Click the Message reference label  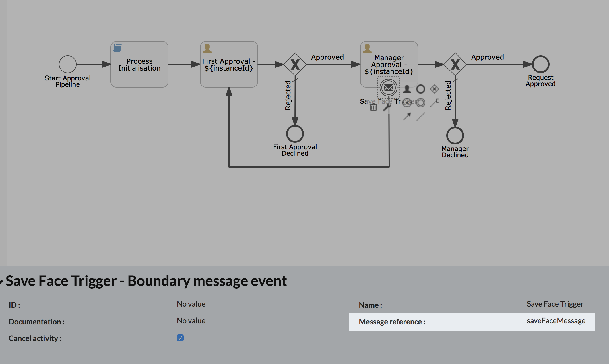coord(392,322)
